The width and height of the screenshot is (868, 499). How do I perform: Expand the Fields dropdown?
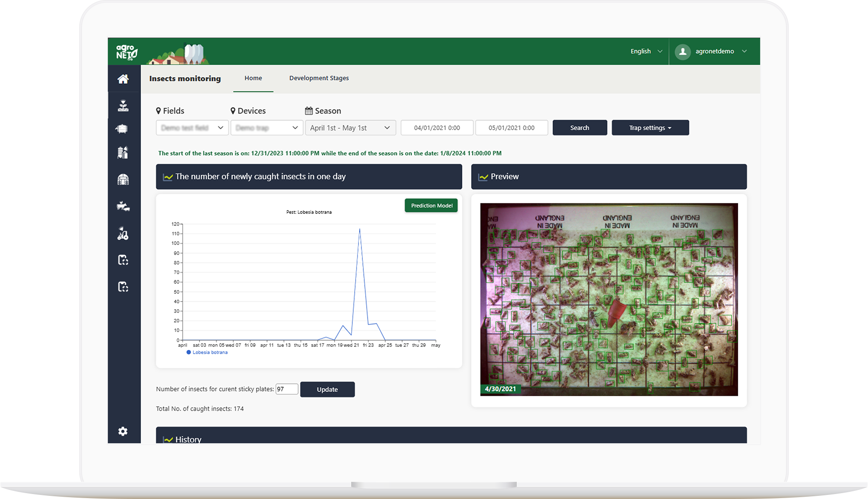(x=192, y=128)
